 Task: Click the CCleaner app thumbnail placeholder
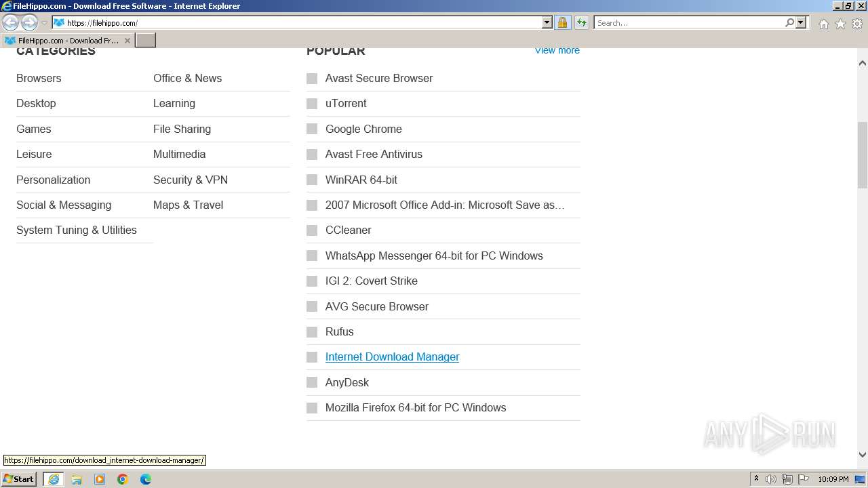(312, 230)
